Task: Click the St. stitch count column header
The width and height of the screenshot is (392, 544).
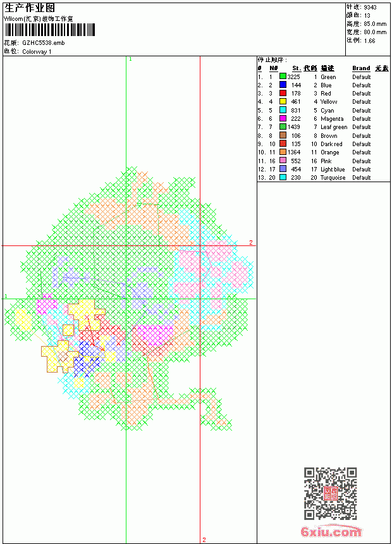Action: click(297, 68)
